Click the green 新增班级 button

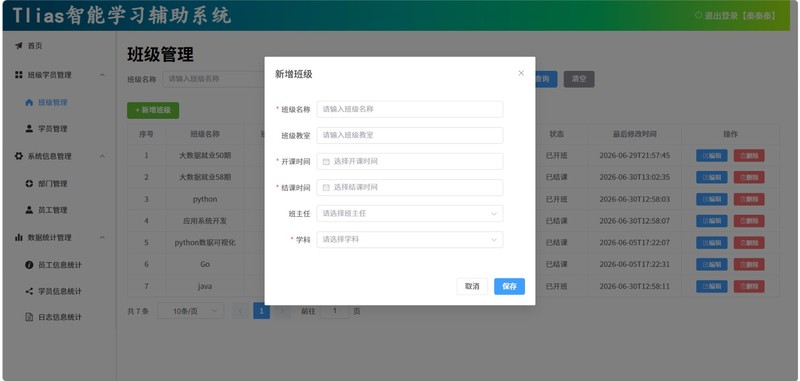coord(153,110)
